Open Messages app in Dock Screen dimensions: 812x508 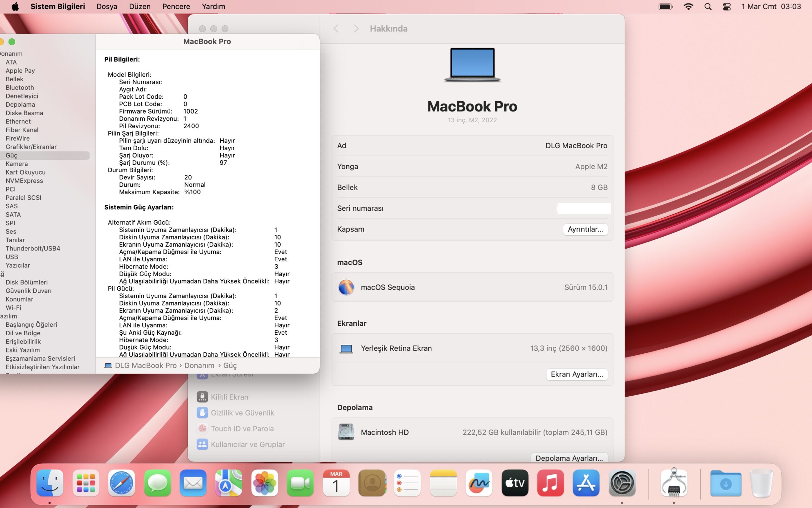pyautogui.click(x=157, y=483)
